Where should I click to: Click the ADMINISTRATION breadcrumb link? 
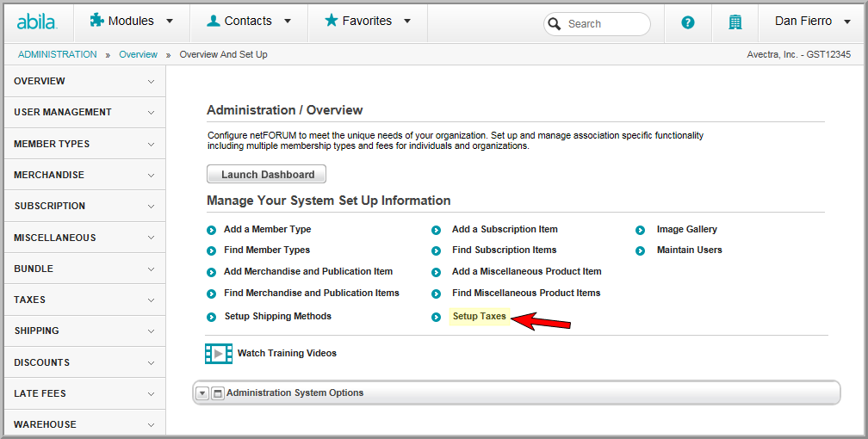click(58, 54)
